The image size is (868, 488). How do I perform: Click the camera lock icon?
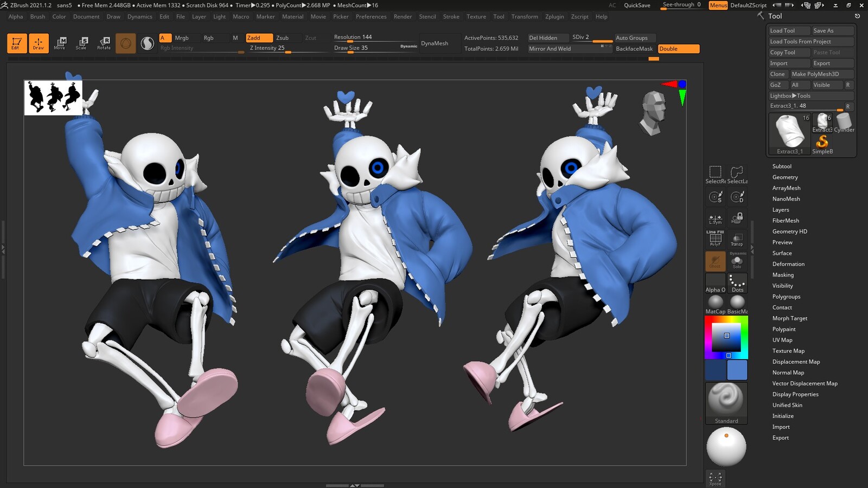(737, 219)
